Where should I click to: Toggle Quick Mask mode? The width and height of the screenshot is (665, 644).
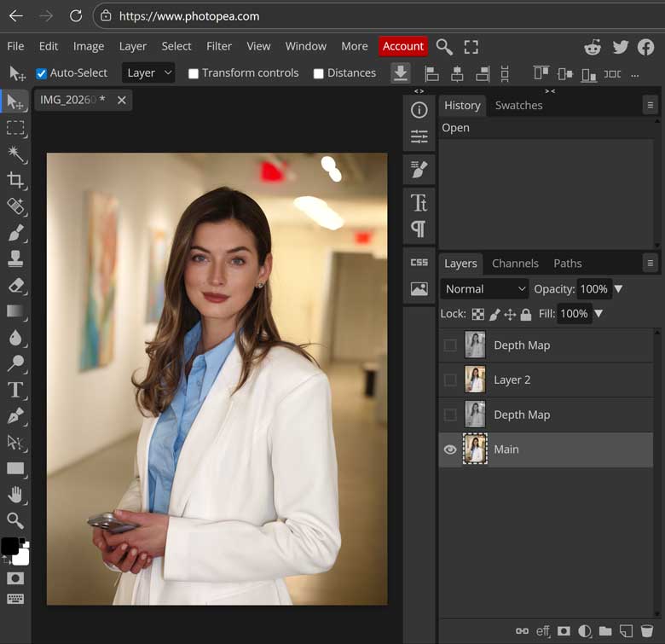pos(15,578)
